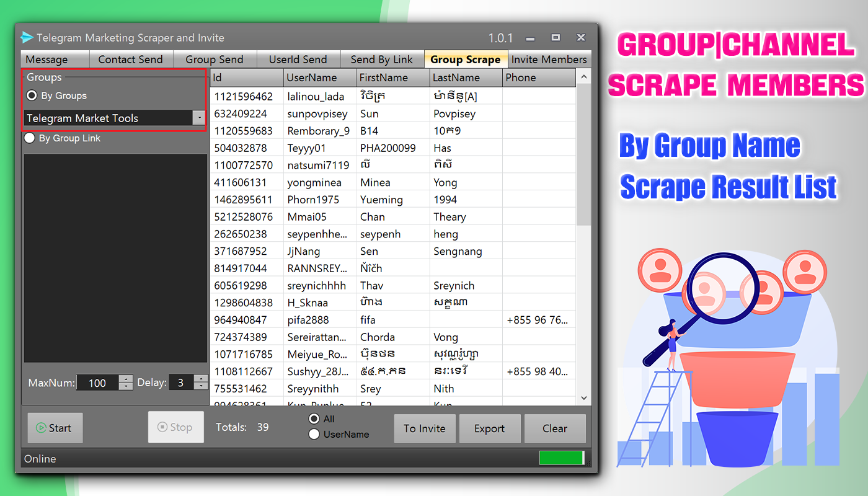Viewport: 868px width, 496px height.
Task: Click the Telegram paper plane icon in title bar
Action: (27, 37)
